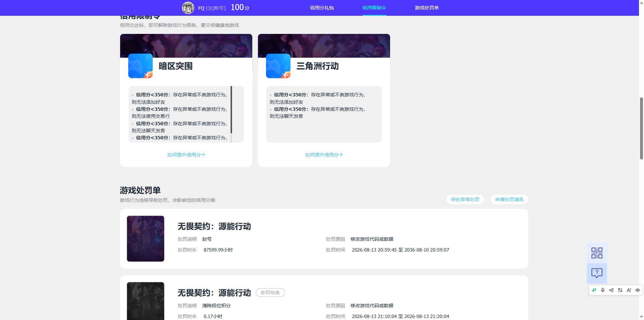Screen dimensions: 644x320
Task: Click the green logo in floating toolbar
Action: point(594,290)
